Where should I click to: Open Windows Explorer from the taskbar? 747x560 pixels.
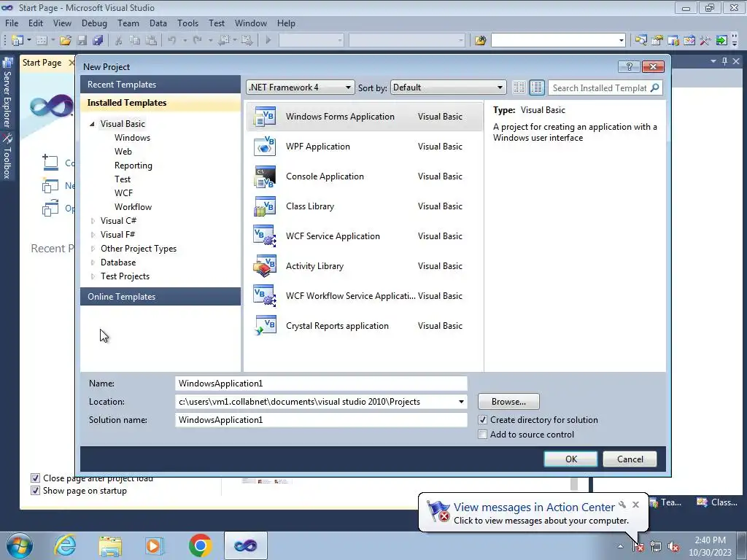110,545
